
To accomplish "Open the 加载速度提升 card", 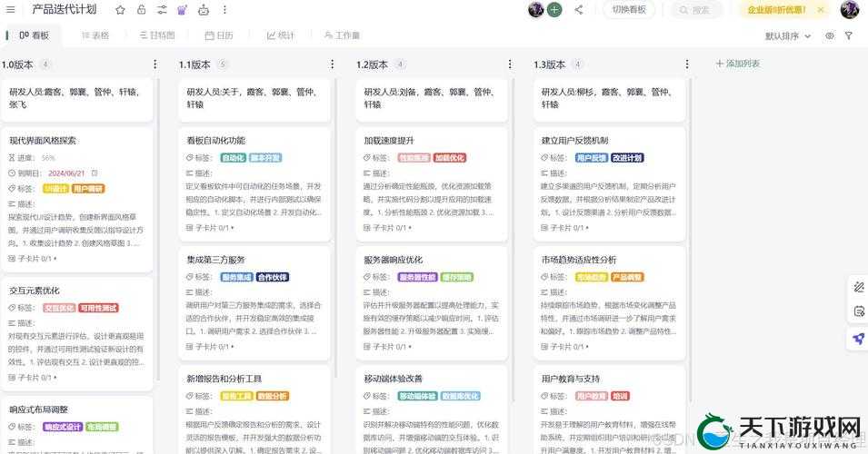I will pos(432,184).
